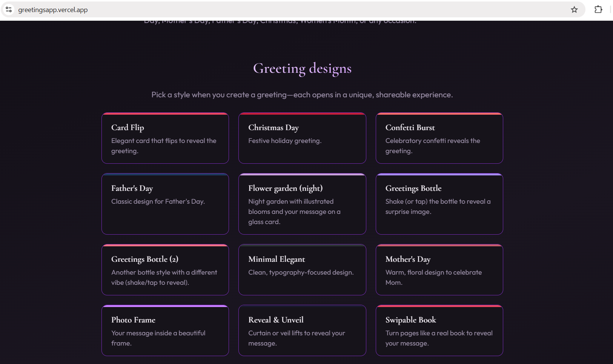Open the browser extensions puzzle icon
Image resolution: width=613 pixels, height=364 pixels.
pyautogui.click(x=598, y=10)
